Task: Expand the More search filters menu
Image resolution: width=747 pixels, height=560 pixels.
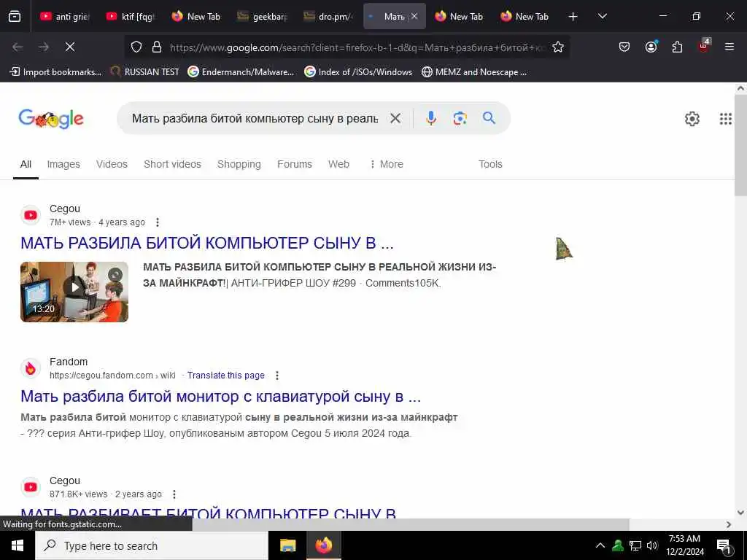Action: tap(387, 164)
